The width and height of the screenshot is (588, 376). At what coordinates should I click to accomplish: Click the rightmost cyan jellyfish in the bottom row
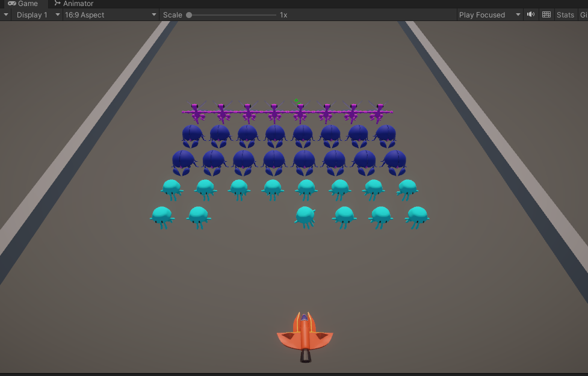click(417, 217)
